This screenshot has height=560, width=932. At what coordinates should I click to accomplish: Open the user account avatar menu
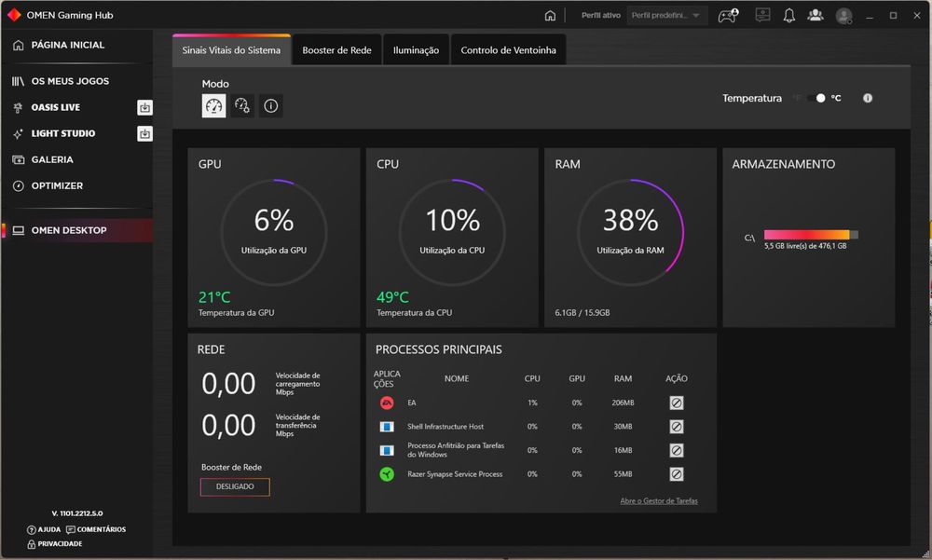coord(844,16)
